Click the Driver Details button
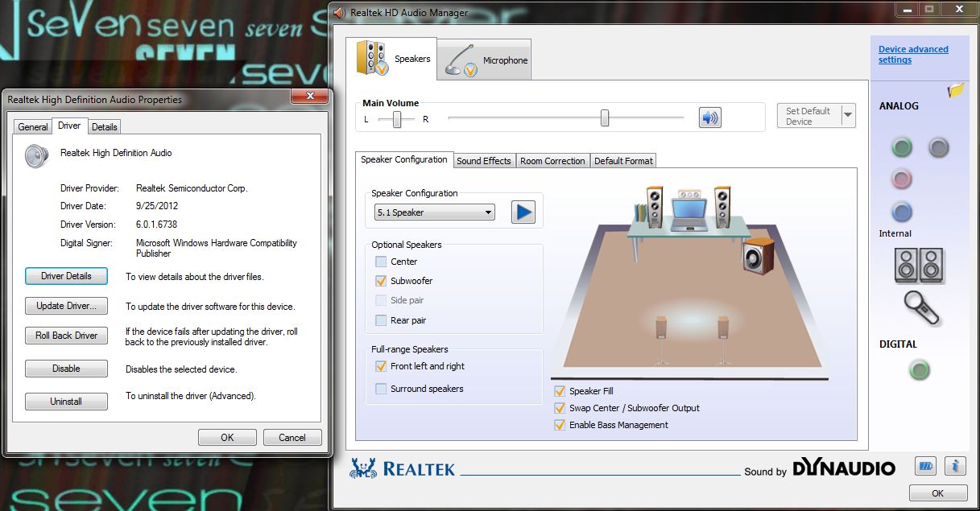This screenshot has height=511, width=980. [x=66, y=276]
